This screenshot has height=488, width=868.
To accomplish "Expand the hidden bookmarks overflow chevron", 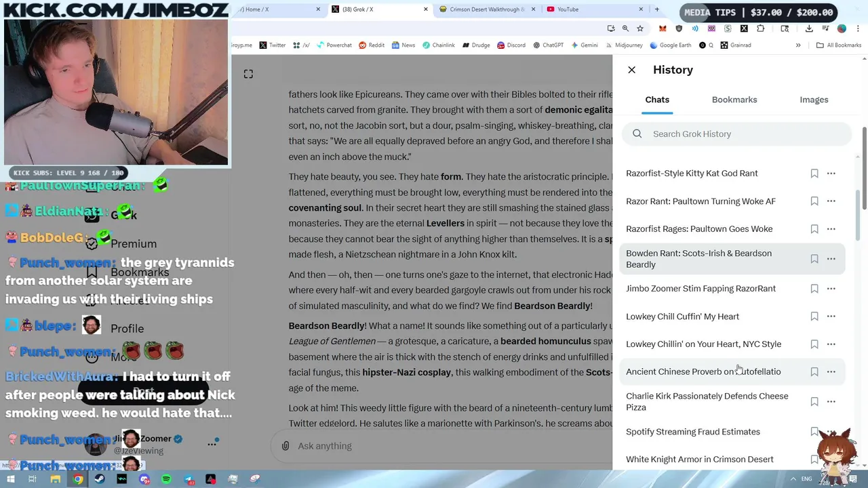I will point(798,45).
